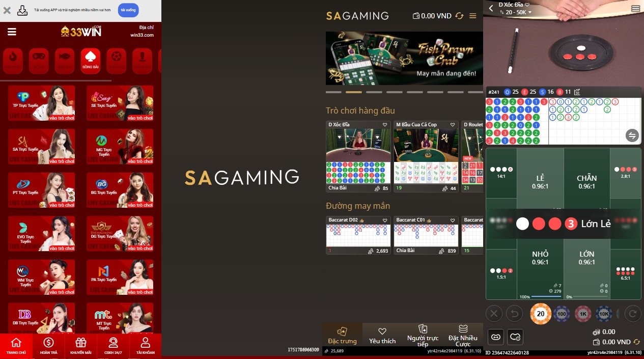Select the red 1K chip
644x359 pixels.
[x=583, y=314]
